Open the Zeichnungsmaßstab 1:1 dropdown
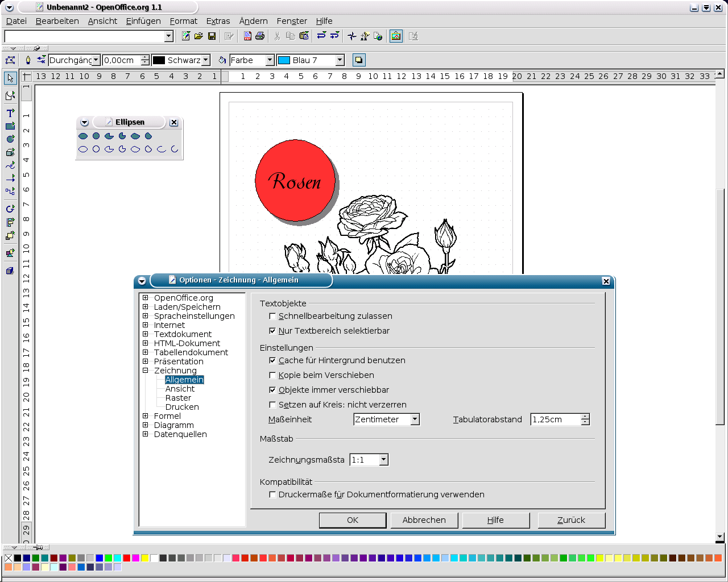This screenshot has height=582, width=728. coord(384,460)
